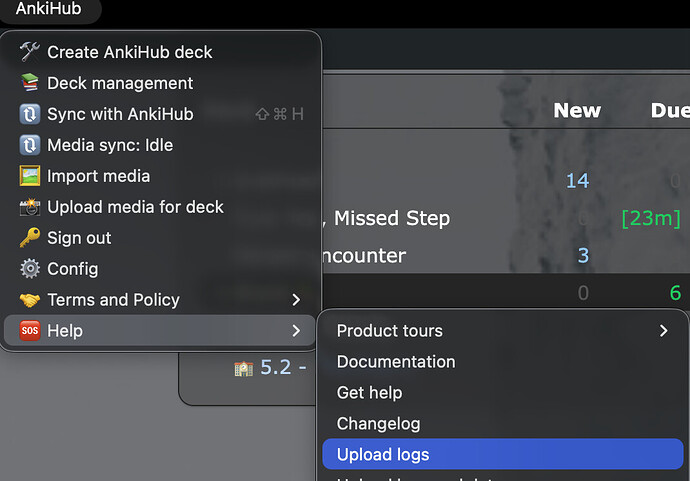Click the stacked books Deck management icon
This screenshot has height=481, width=690.
(29, 83)
